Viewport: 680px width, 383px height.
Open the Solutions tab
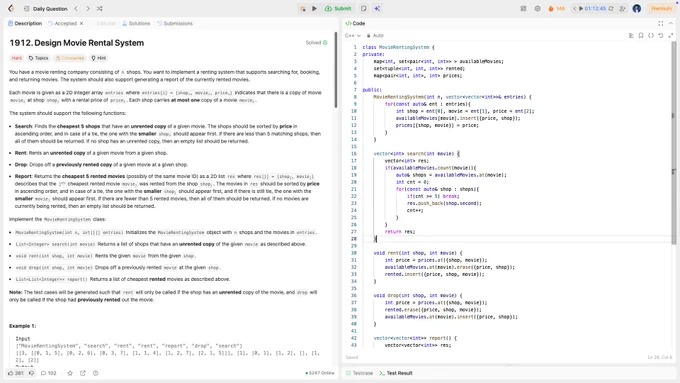136,23
